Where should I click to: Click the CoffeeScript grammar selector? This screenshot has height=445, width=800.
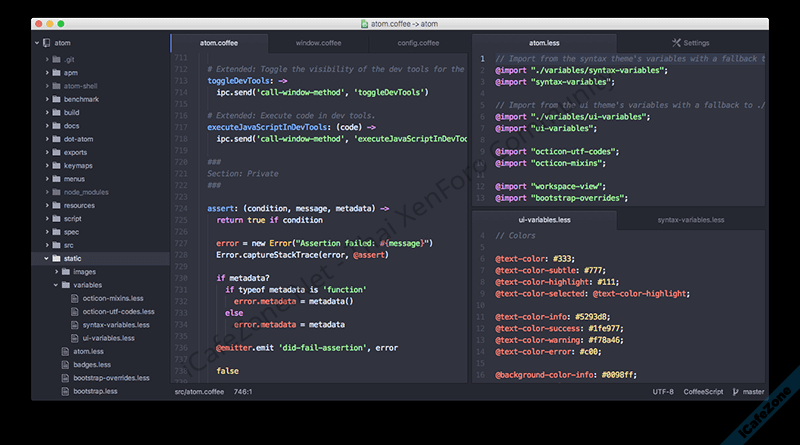(704, 392)
